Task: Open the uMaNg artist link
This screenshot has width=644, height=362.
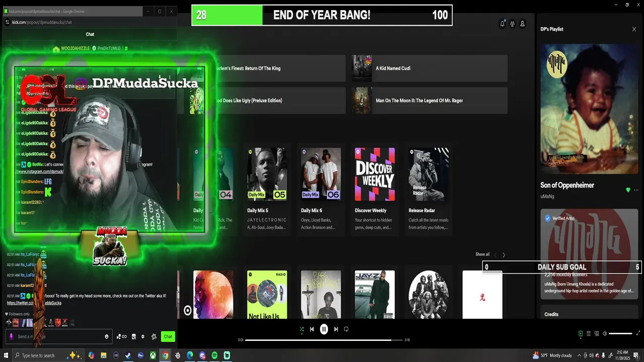Action: [547, 197]
